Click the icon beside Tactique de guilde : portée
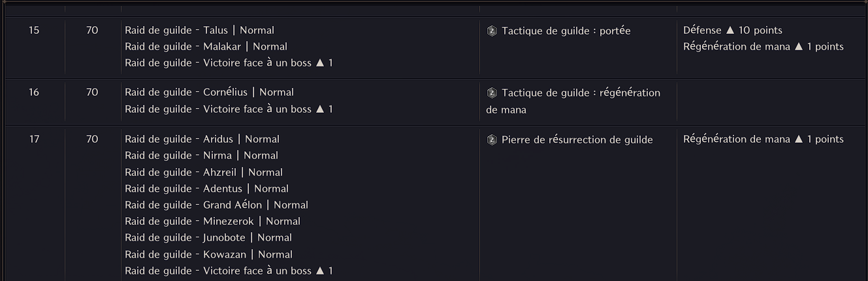This screenshot has height=281, width=868. [x=492, y=31]
